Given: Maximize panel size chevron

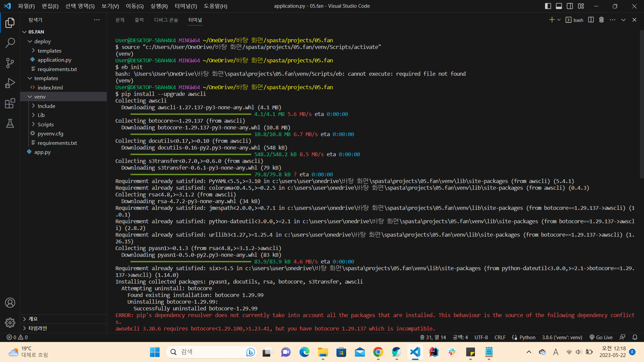Looking at the screenshot, I should (624, 20).
